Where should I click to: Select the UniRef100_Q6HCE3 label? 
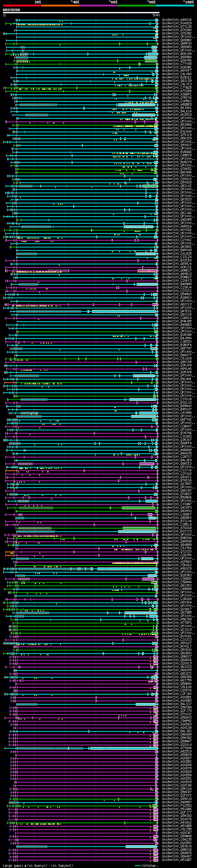point(177,464)
